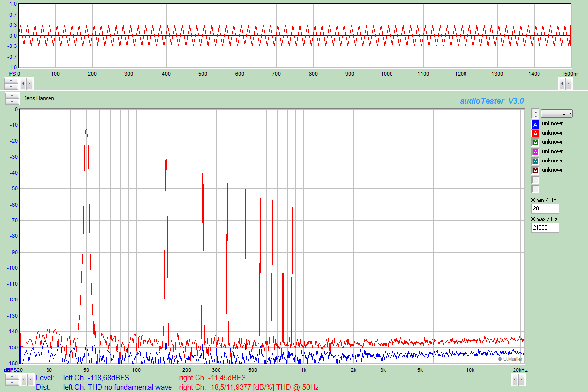Click the red curve A button

[x=535, y=133]
